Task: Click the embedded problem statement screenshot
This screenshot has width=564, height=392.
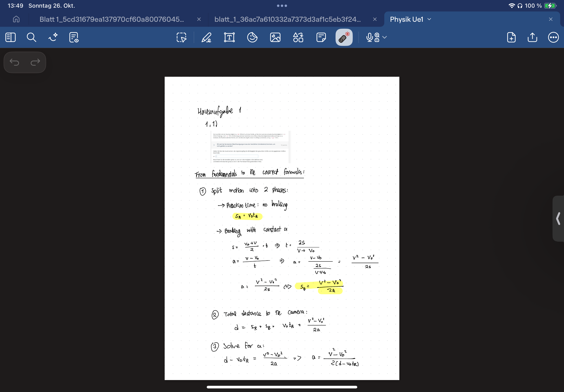Action: click(250, 147)
